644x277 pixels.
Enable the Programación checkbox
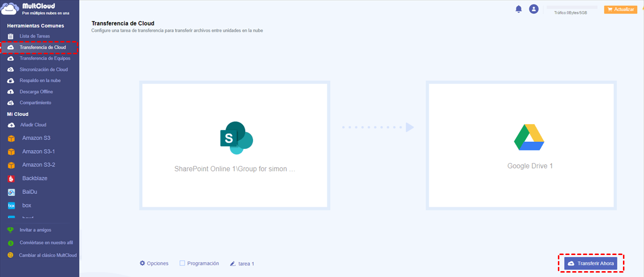[182, 263]
